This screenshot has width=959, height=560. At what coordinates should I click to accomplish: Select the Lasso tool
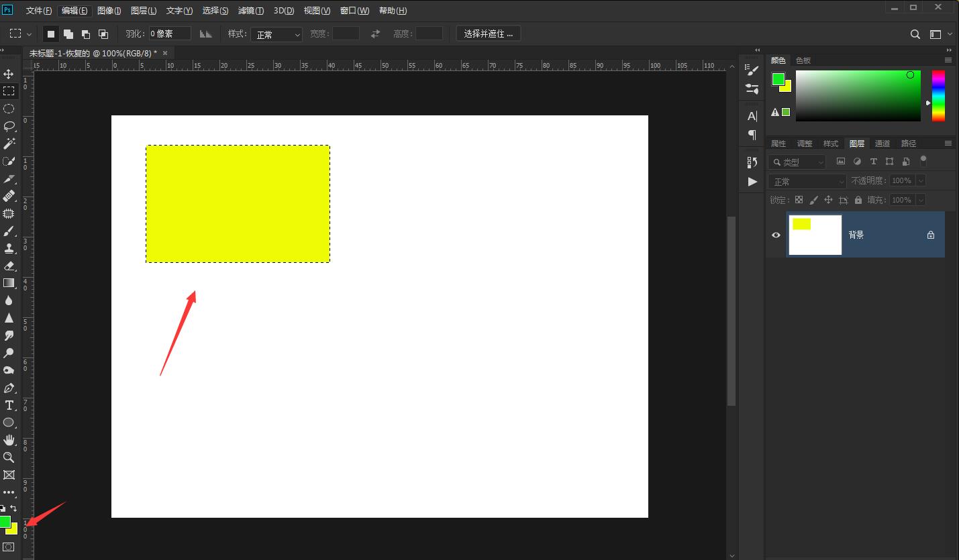tap(9, 126)
